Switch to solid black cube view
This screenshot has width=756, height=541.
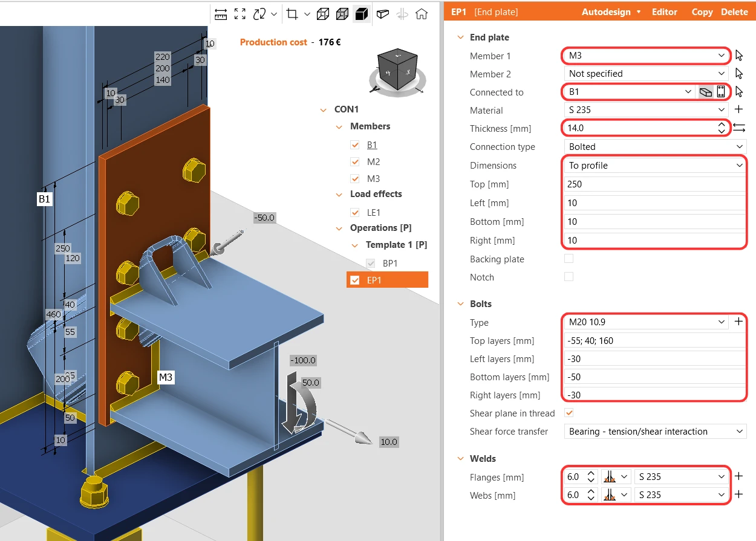[x=362, y=14]
